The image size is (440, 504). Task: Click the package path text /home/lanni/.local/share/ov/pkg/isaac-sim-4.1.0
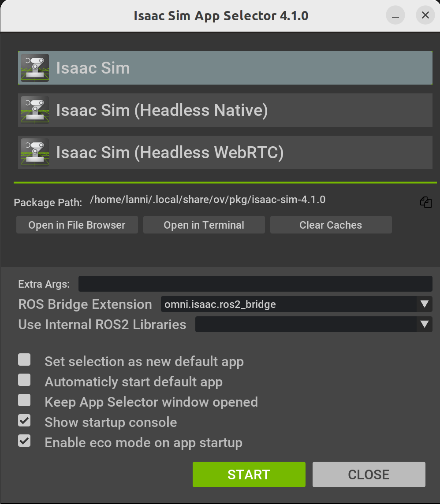pyautogui.click(x=208, y=200)
